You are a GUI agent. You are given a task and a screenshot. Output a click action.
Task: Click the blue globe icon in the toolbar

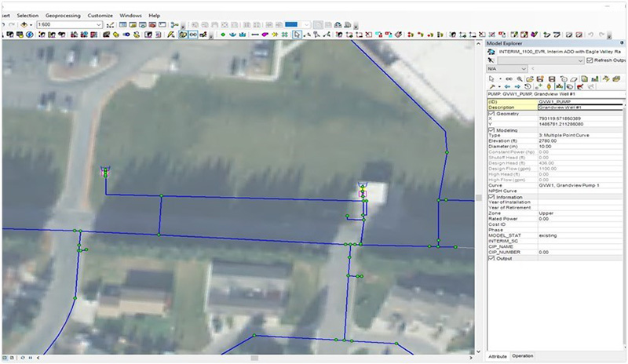coord(30,35)
